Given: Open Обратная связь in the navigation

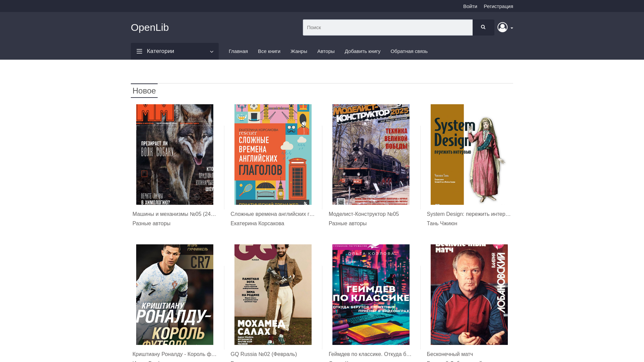Looking at the screenshot, I should click(x=409, y=51).
